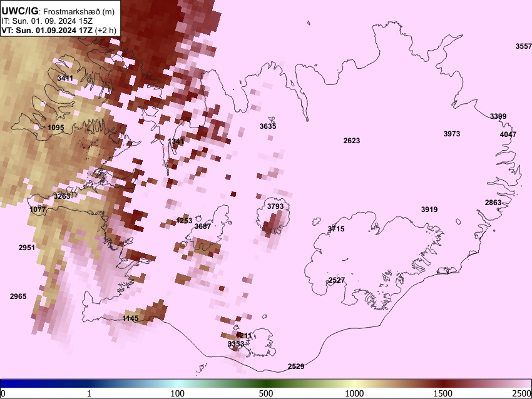Click the map value 3973
Image resolution: width=532 pixels, height=399 pixels.
(452, 134)
